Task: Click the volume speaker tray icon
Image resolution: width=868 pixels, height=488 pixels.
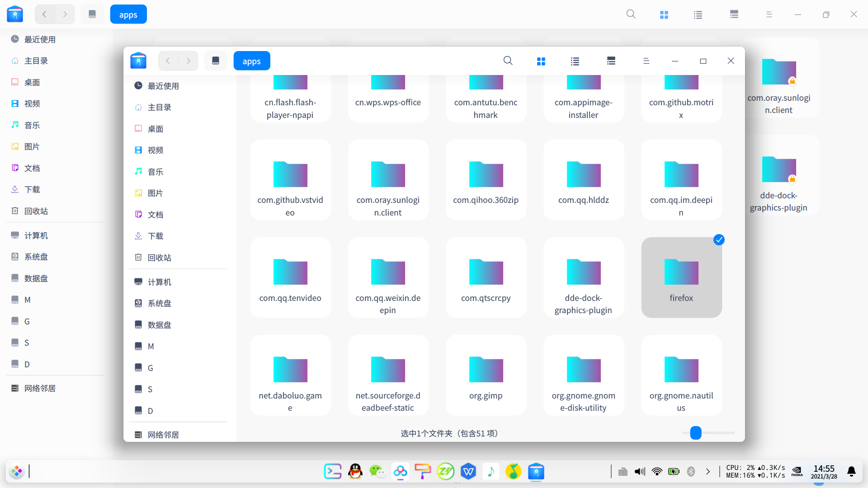Action: click(640, 472)
